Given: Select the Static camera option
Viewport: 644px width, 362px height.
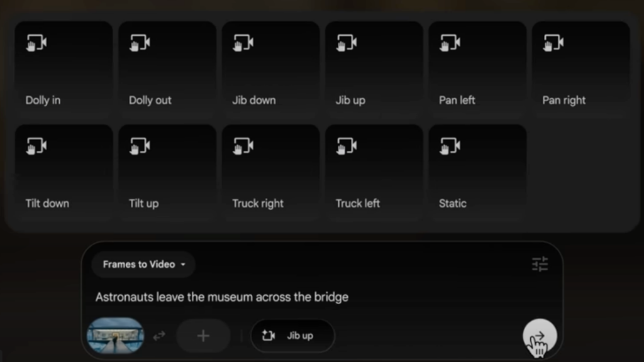Looking at the screenshot, I should (477, 173).
